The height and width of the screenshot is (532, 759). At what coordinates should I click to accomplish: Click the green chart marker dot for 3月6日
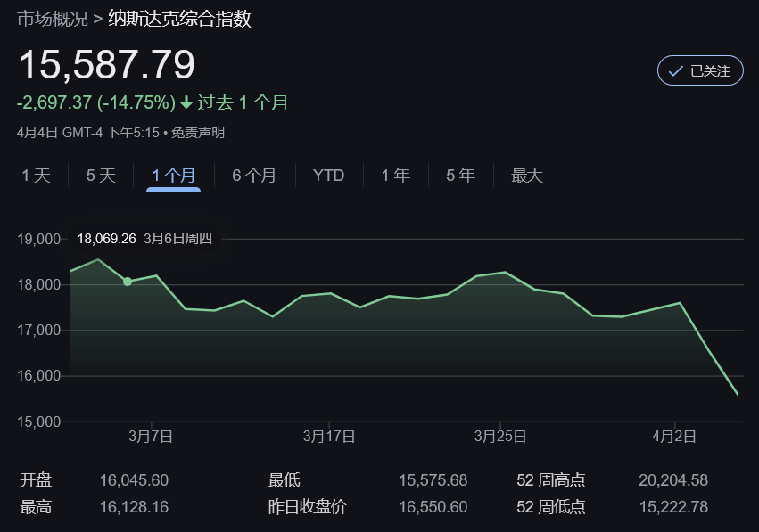click(128, 282)
